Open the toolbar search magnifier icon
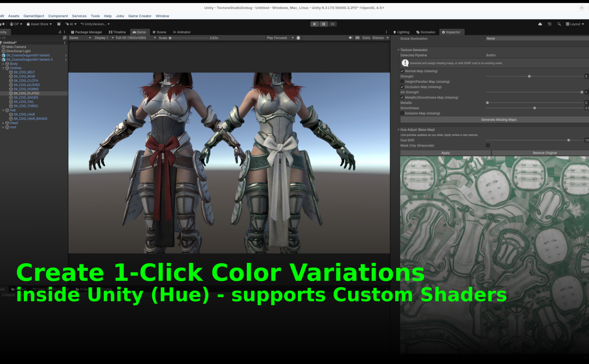This screenshot has height=364, width=589. 559,24
